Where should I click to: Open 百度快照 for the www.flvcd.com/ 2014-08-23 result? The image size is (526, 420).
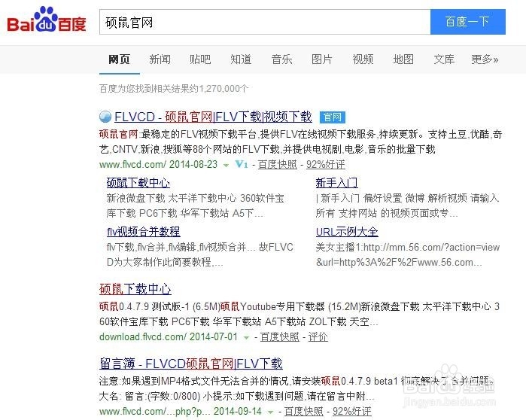pos(278,164)
